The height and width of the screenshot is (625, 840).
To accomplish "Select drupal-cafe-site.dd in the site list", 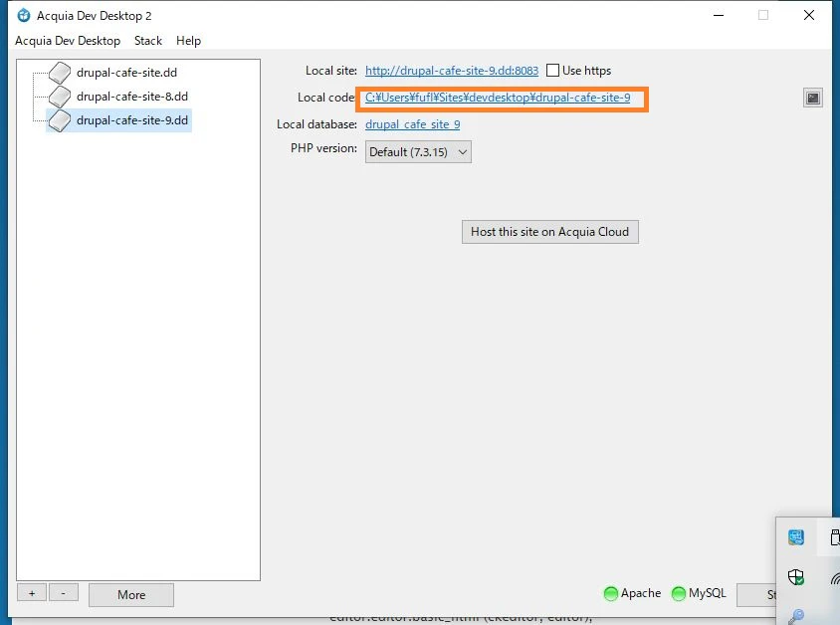I will [127, 73].
